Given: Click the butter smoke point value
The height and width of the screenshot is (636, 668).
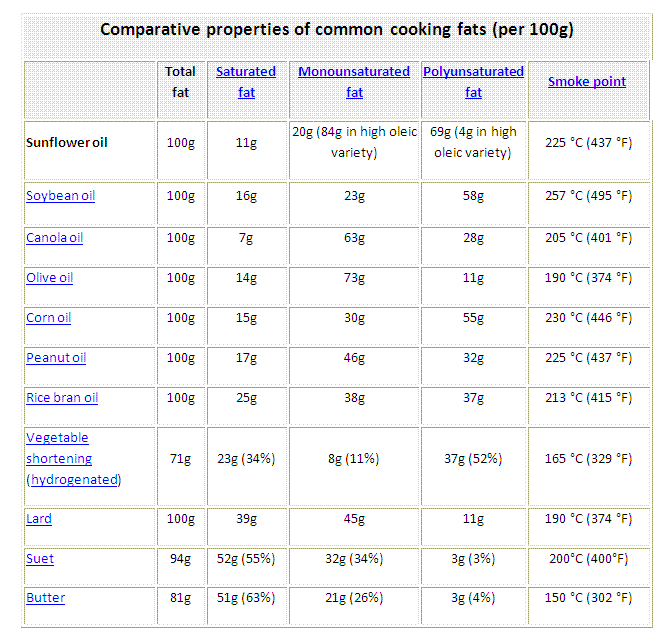Looking at the screenshot, I should coord(589,598).
